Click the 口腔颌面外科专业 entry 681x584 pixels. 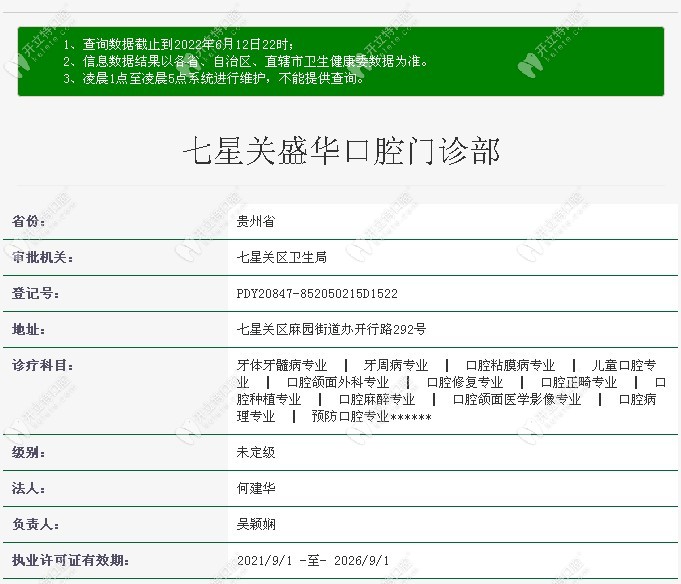pos(338,383)
